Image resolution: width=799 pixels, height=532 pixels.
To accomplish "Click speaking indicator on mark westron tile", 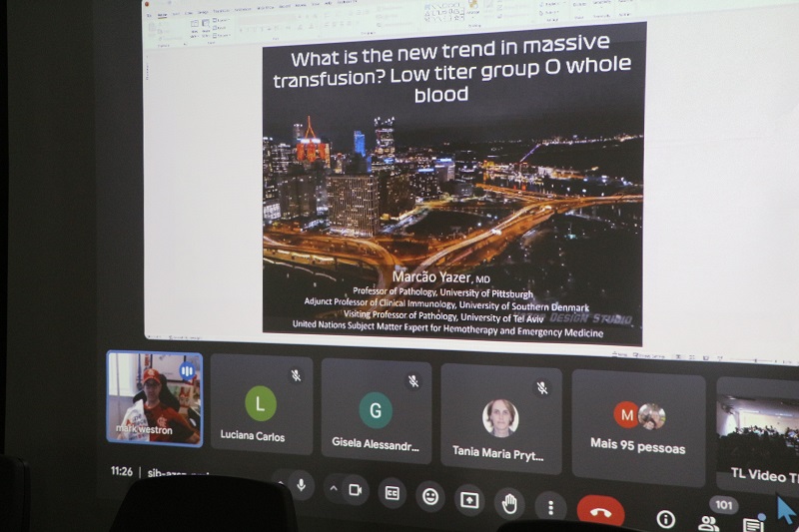I will (x=187, y=370).
